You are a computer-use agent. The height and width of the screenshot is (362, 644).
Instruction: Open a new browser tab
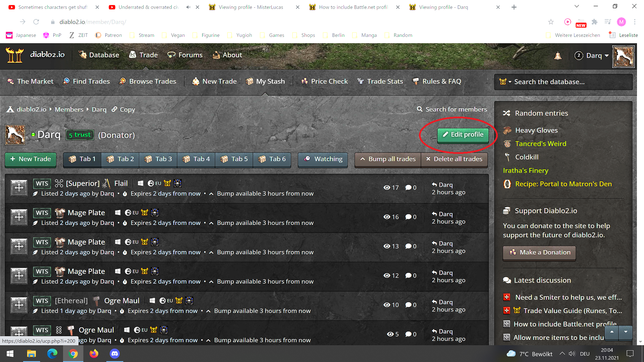pos(514,7)
